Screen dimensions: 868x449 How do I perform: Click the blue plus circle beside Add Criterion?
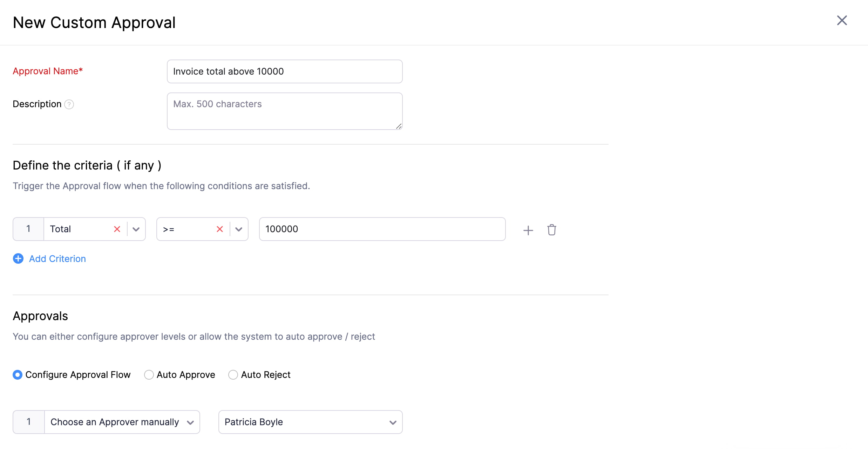click(18, 258)
